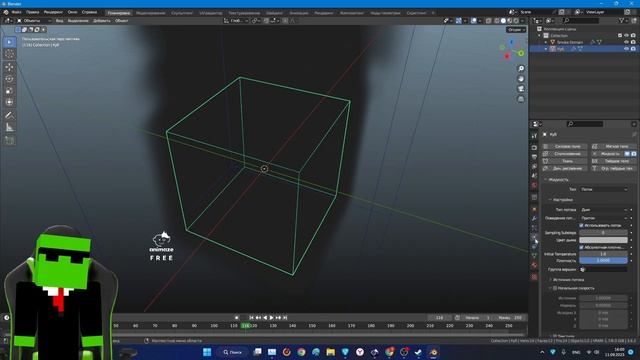
Task: Click the 'Столкновение' physics button
Action: point(564,154)
